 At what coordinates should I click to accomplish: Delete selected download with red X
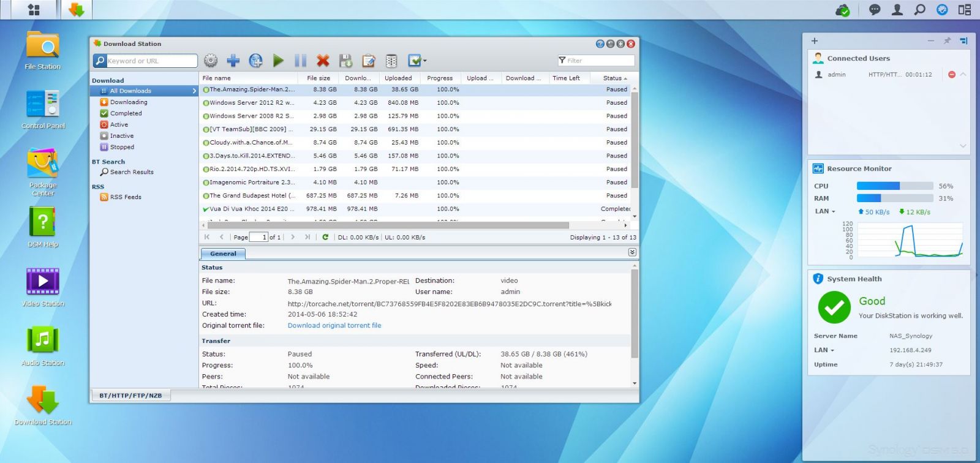click(x=323, y=61)
